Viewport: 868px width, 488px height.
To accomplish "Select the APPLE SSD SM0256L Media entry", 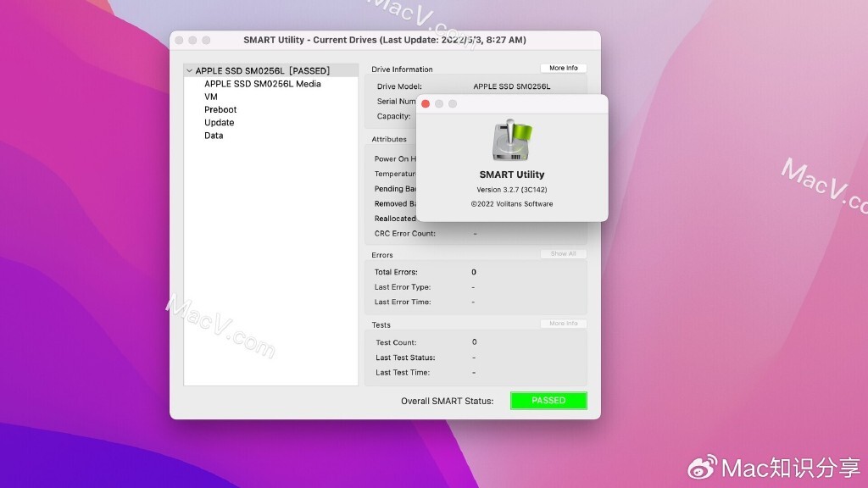I will coord(263,84).
